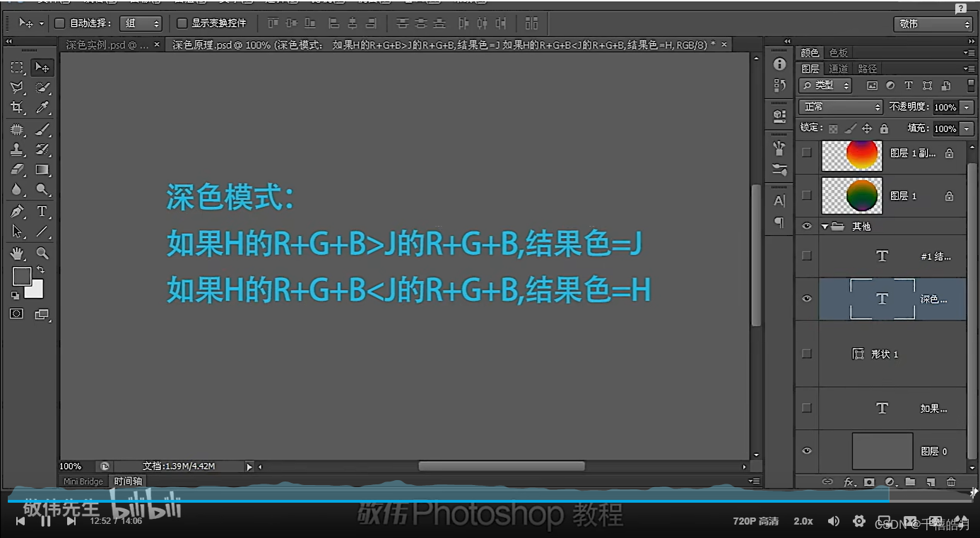Delete layer with the trash icon
980x538 pixels.
click(x=951, y=482)
